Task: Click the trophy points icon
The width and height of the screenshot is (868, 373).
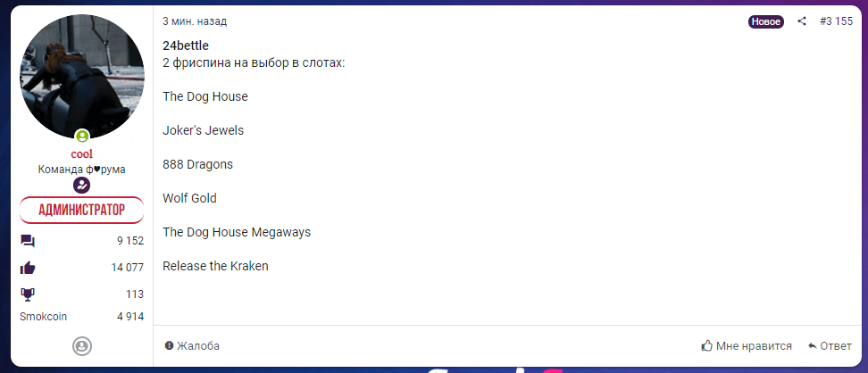Action: tap(27, 294)
